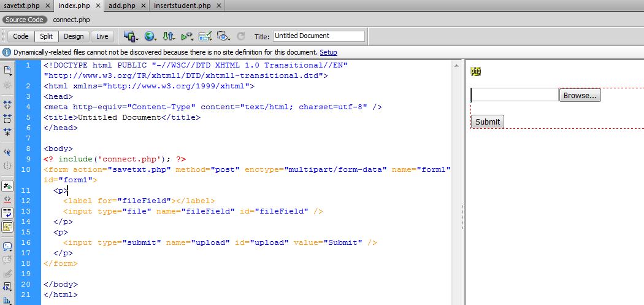Select the PHP script marker in Design view
Viewport: 644px width, 305px height.
[x=475, y=72]
